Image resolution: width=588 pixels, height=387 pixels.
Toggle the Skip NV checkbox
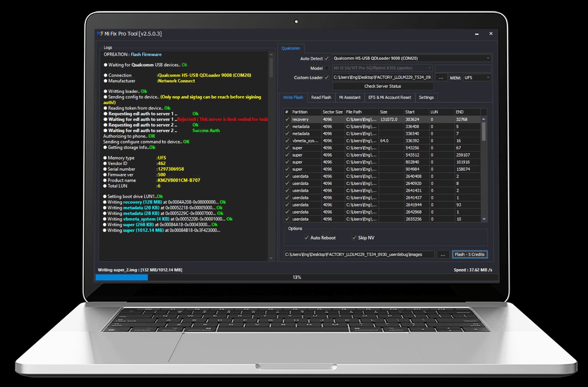click(x=354, y=238)
